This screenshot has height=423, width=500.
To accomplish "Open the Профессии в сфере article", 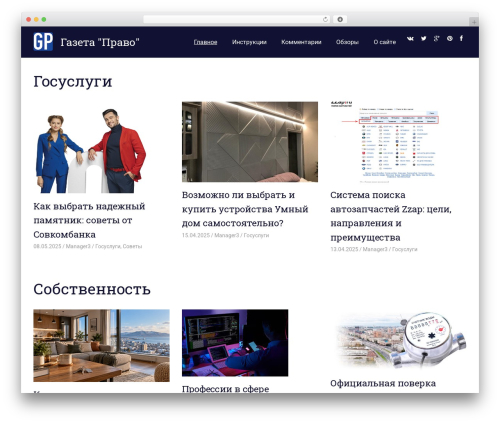I will pyautogui.click(x=226, y=389).
